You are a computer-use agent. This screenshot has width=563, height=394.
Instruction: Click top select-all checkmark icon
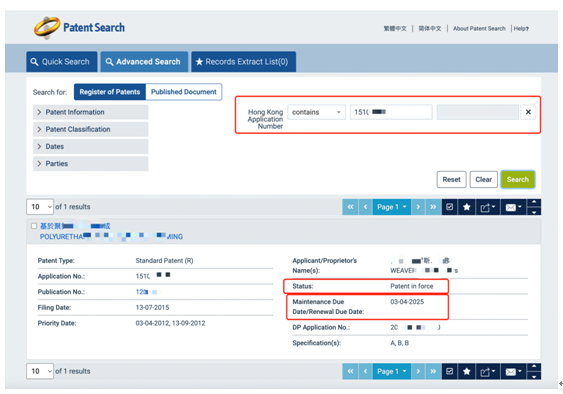[450, 207]
